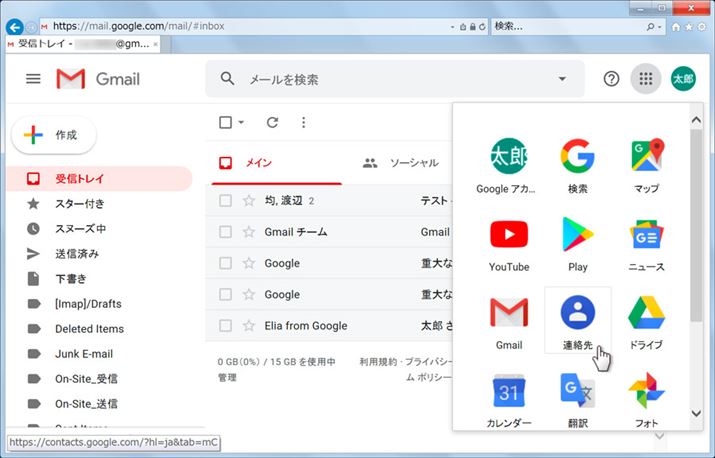Open YouTube from the Google apps panel
The width and height of the screenshot is (715, 458).
509,243
